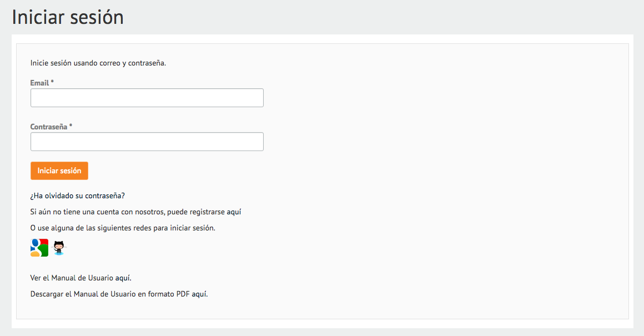This screenshot has height=336, width=644.
Task: Download the manual via the PDF aquí link
Action: [x=200, y=294]
